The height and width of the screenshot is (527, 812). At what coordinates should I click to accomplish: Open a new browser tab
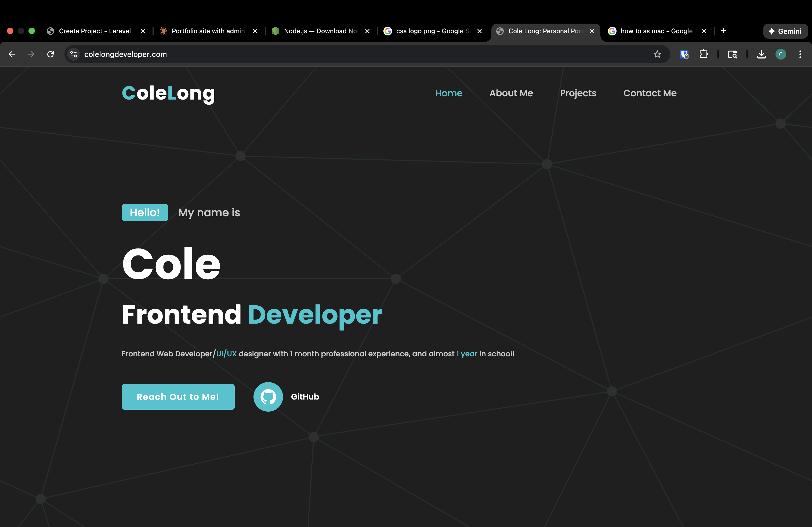pos(723,31)
